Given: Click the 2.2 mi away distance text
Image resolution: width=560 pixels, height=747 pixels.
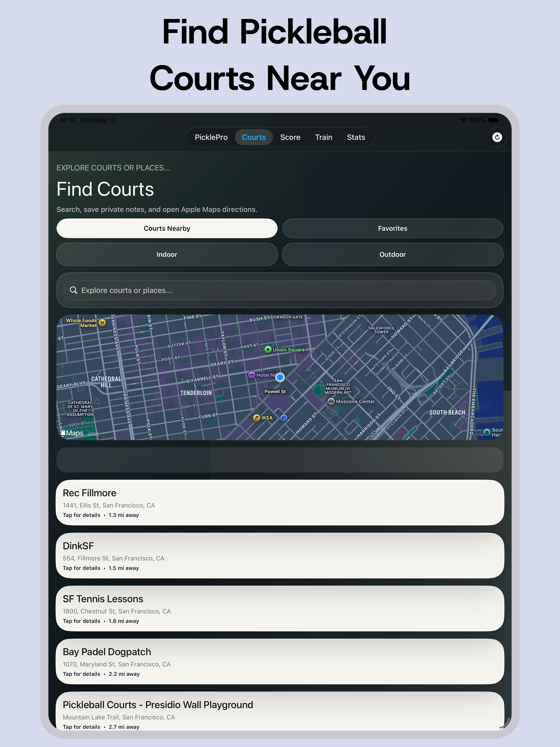Looking at the screenshot, I should (124, 674).
